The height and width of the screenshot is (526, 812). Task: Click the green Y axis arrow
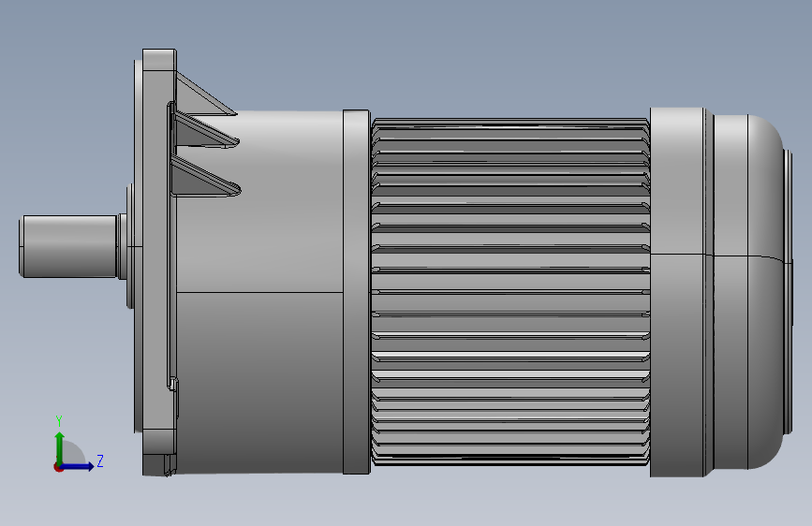click(60, 448)
